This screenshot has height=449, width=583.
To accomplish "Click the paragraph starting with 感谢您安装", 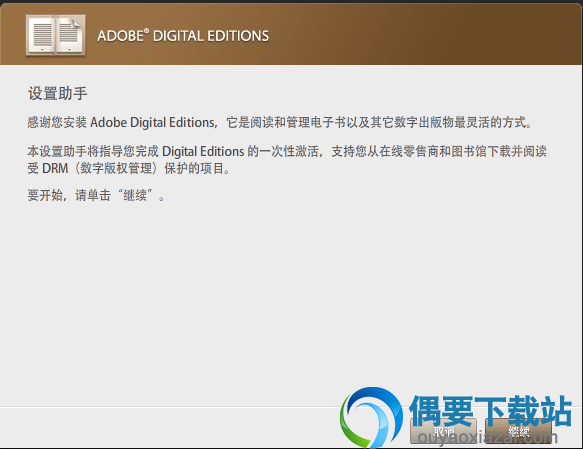I will [280, 122].
